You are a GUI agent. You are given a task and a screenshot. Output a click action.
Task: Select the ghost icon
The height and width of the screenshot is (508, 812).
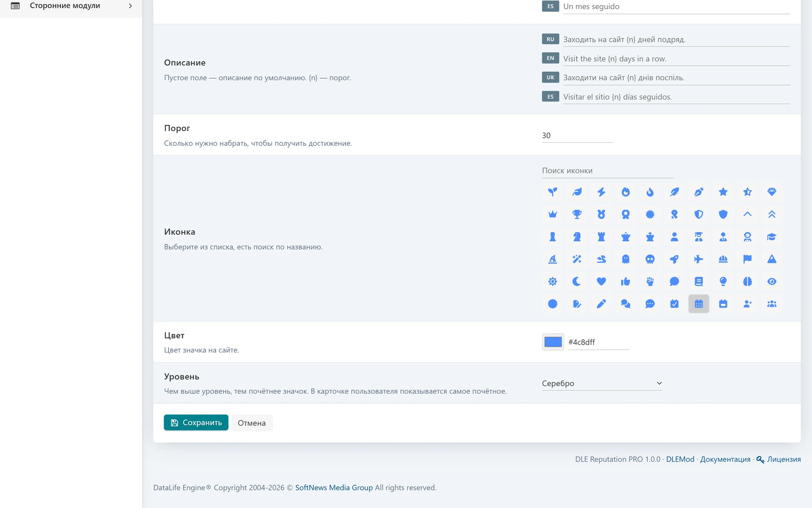click(626, 259)
